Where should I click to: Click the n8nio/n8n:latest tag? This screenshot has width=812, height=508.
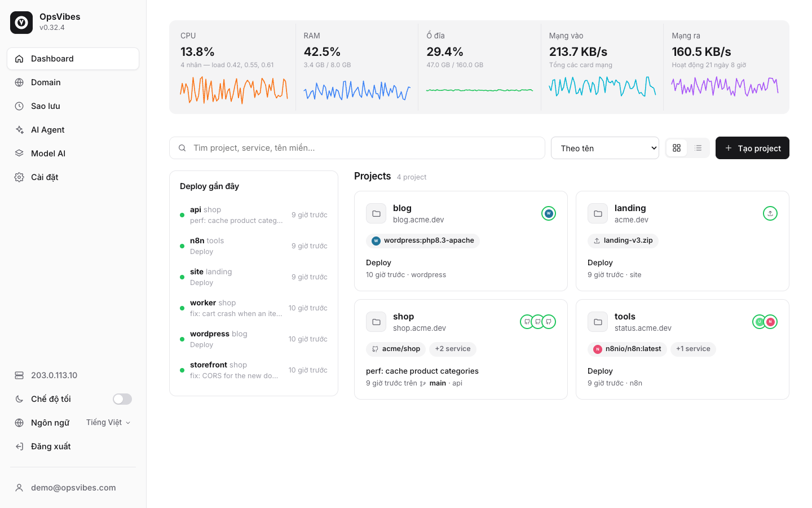(x=627, y=349)
